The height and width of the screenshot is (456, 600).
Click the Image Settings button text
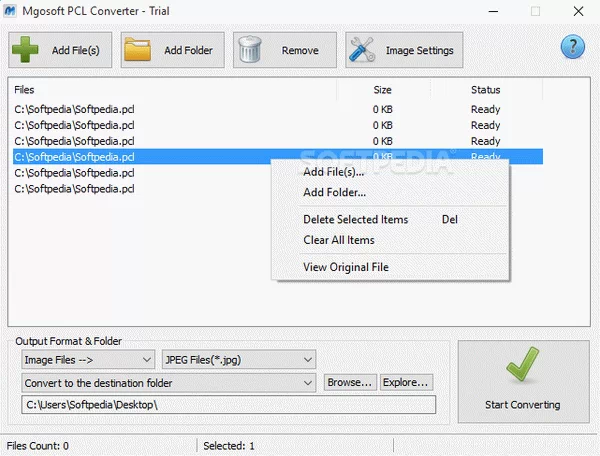pyautogui.click(x=419, y=50)
